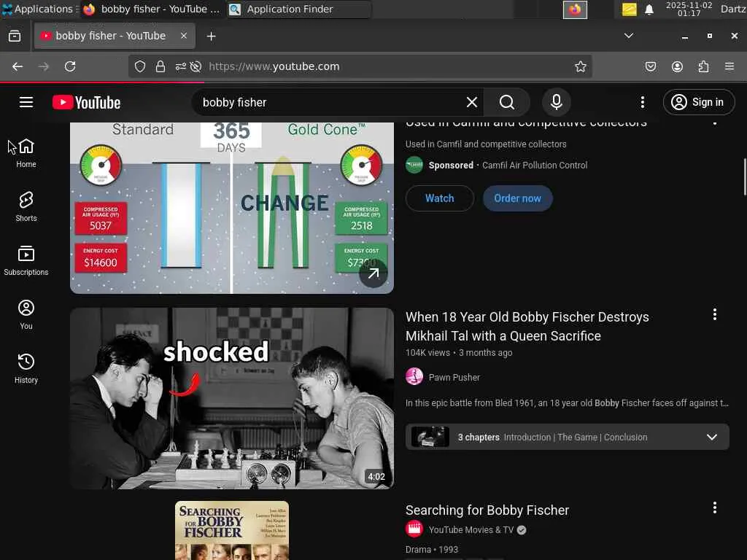
Task: Open the YouTube Movies & TV channel link
Action: click(x=471, y=529)
